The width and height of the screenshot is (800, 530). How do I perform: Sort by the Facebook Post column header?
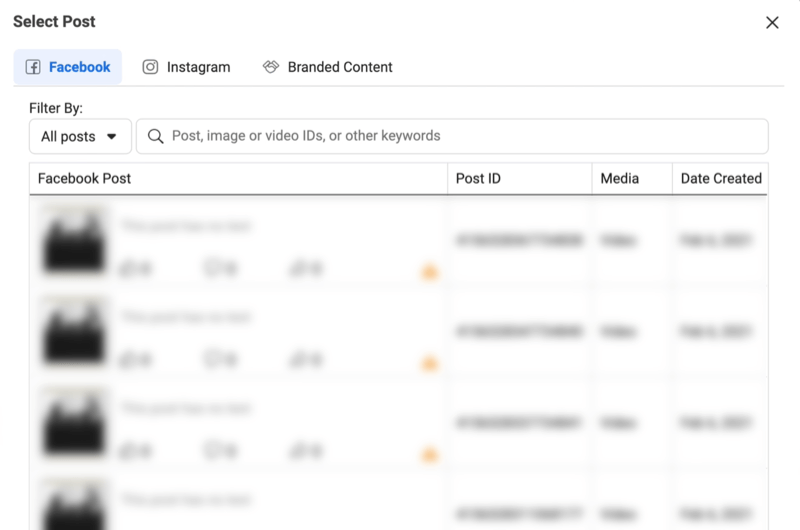[84, 179]
